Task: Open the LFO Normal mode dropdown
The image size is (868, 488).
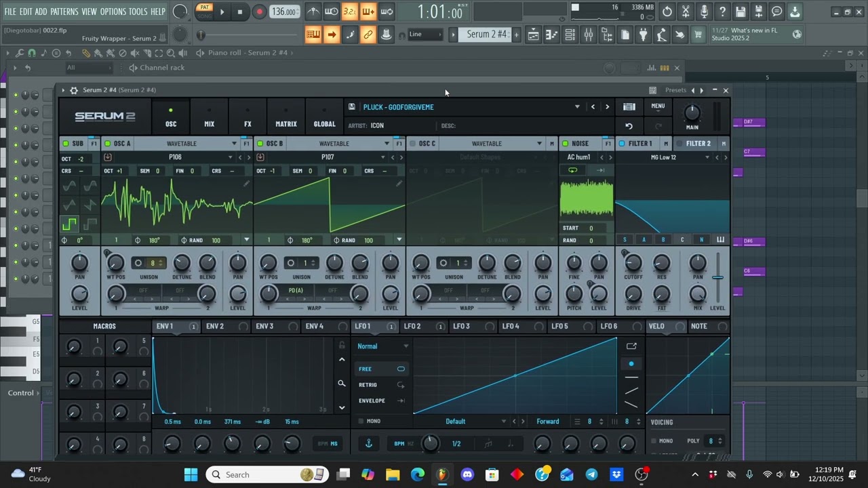Action: pyautogui.click(x=383, y=346)
